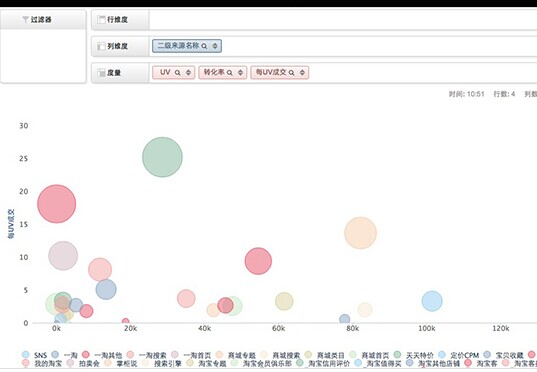Image resolution: width=537 pixels, height=372 pixels.
Task: Click 掌柜说 legend entry text
Action: pos(127,363)
